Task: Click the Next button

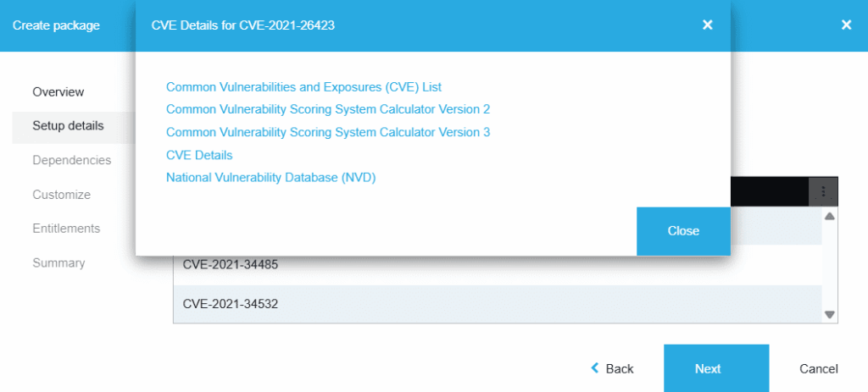Action: (x=707, y=368)
